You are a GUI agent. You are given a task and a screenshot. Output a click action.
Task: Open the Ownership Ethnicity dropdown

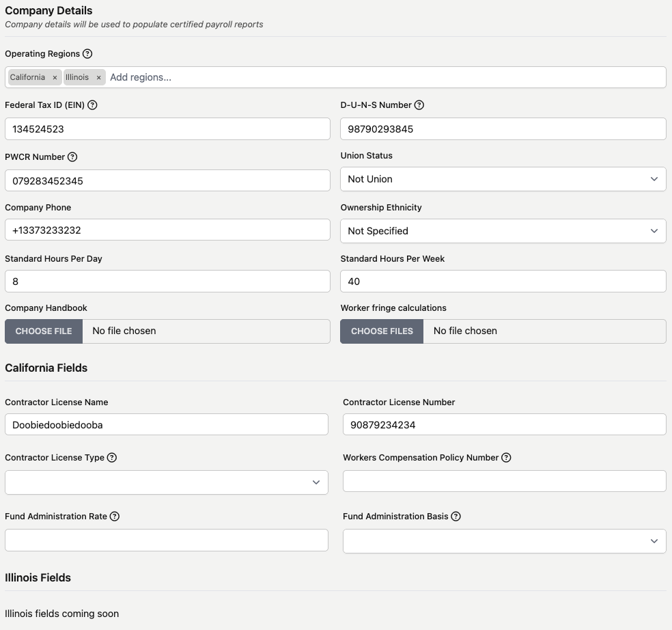[x=503, y=231]
